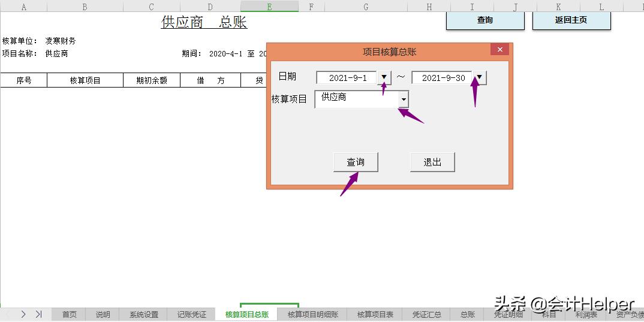Expand the 核算项目 combo box arrow
The image size is (644, 322).
coord(404,100)
